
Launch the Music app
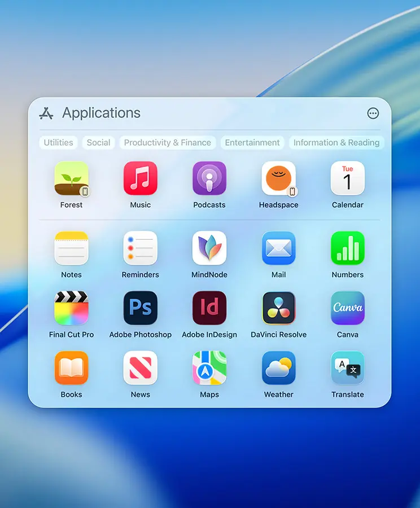(141, 179)
